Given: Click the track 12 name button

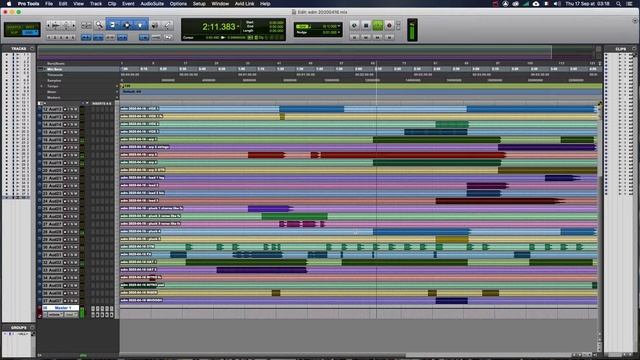Looking at the screenshot, I should click(53, 109).
